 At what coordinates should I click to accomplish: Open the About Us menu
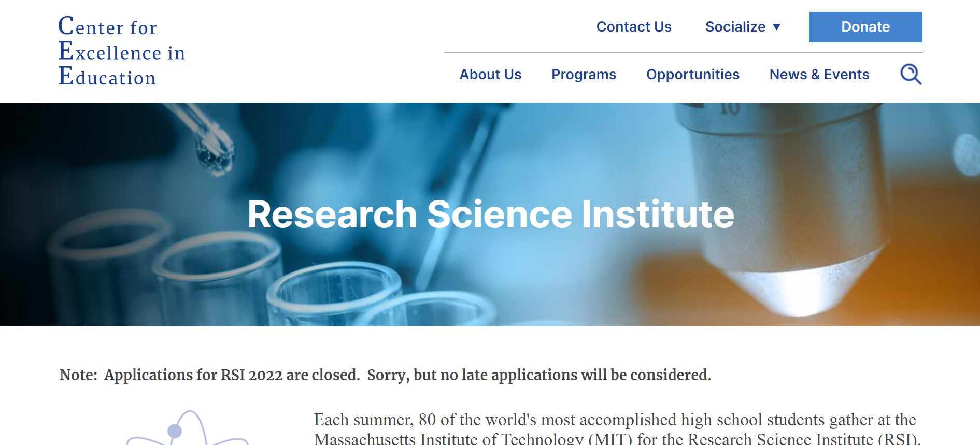coord(490,75)
